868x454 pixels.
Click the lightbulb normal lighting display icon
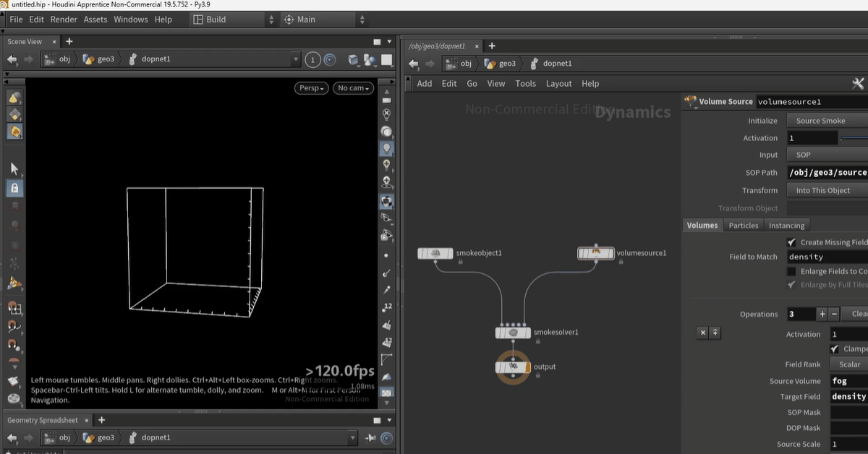(x=387, y=148)
